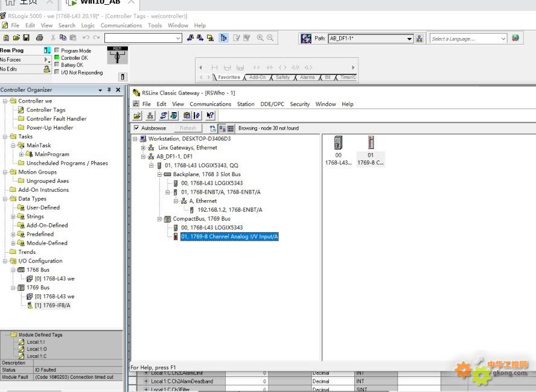Open the No Forces dropdown arrow
Screen dimensions: 536x392
[46, 60]
